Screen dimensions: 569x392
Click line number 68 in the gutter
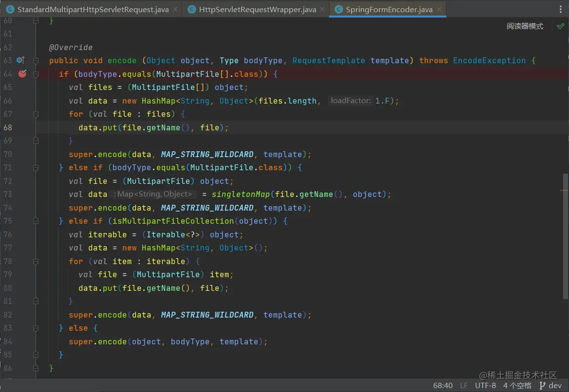pyautogui.click(x=8, y=127)
